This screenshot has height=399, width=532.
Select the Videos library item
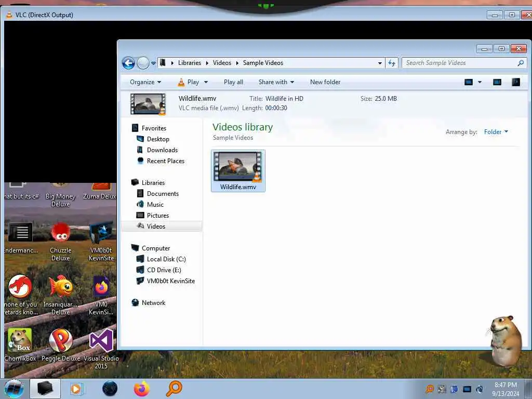click(x=162, y=227)
